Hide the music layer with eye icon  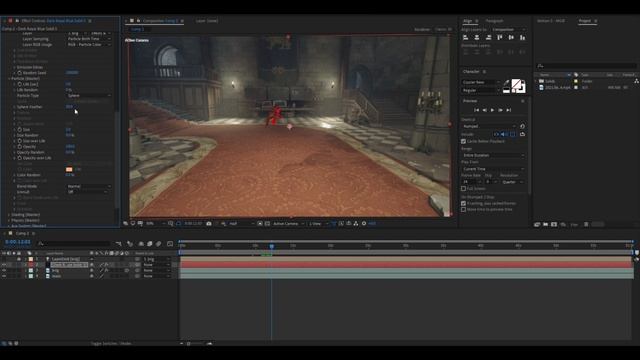point(4,276)
